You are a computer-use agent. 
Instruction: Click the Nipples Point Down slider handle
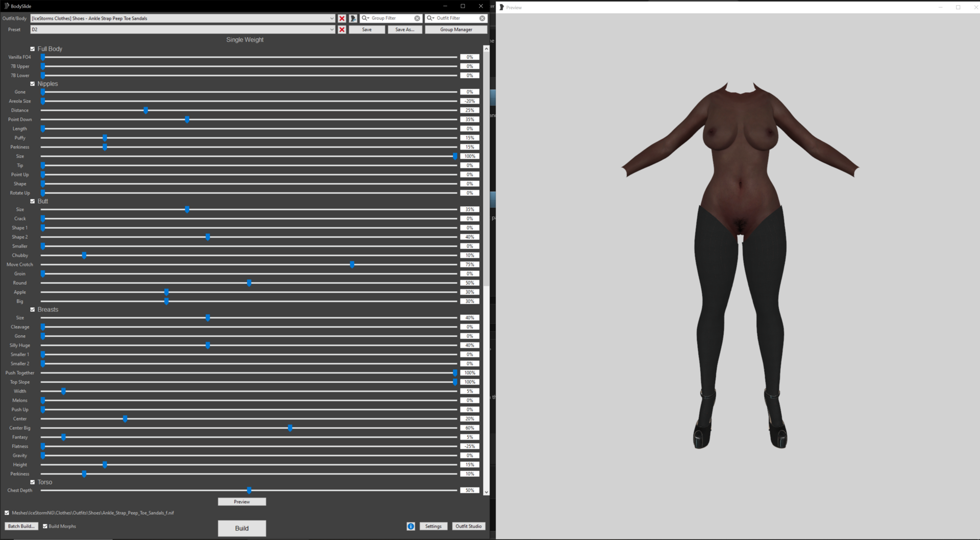[x=187, y=119]
